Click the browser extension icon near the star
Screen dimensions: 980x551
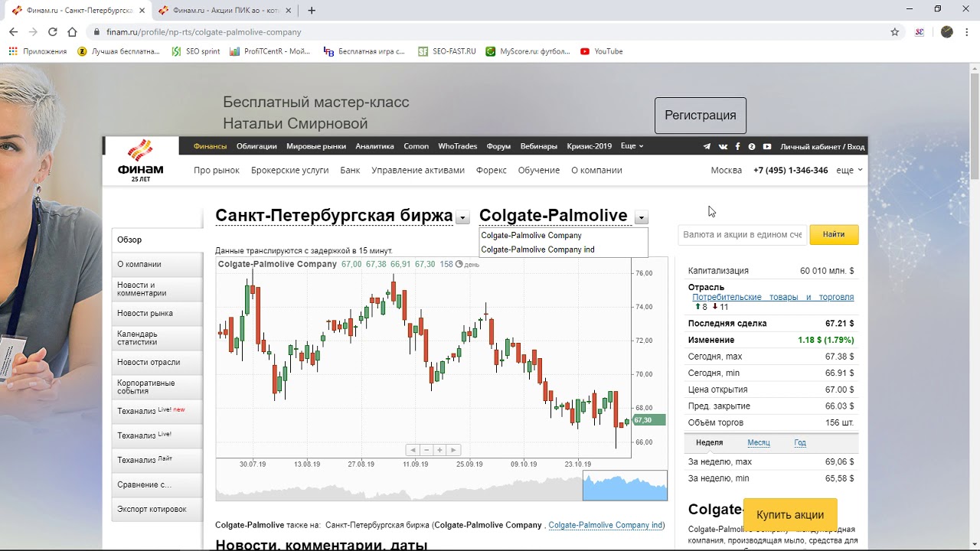(x=920, y=32)
